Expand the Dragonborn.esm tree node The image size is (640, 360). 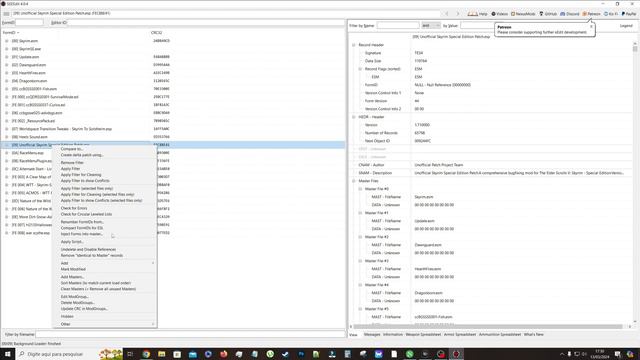pyautogui.click(x=7, y=81)
